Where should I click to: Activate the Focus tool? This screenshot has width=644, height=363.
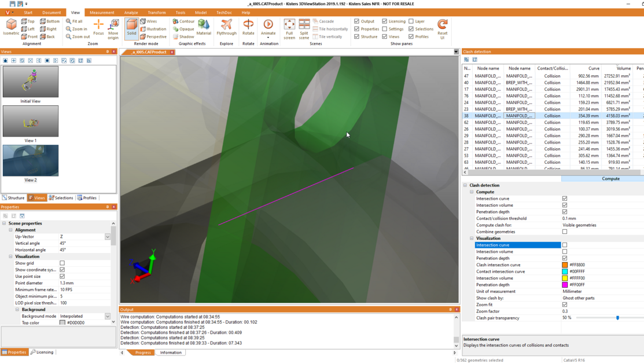(98, 27)
